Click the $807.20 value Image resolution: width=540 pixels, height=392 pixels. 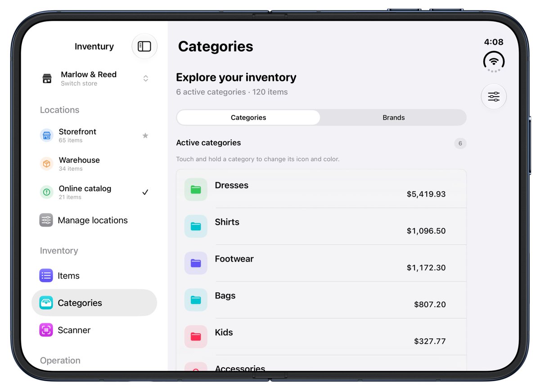tap(430, 305)
